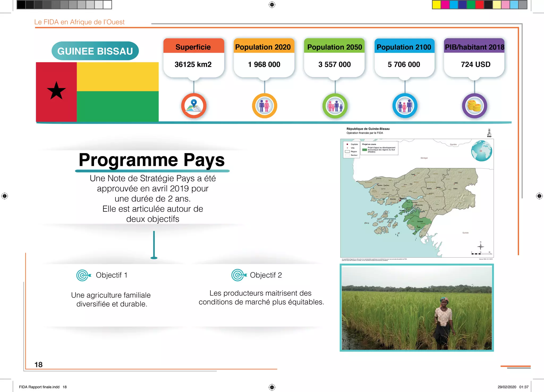The image size is (544, 392).
Task: Click the map pin Superficie icon
Action: click(194, 106)
